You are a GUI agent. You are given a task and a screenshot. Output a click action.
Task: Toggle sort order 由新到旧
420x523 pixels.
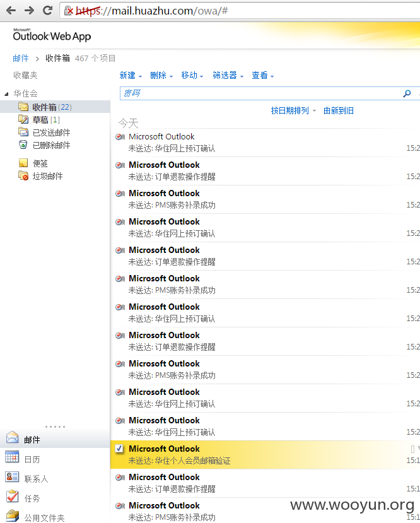tap(339, 111)
